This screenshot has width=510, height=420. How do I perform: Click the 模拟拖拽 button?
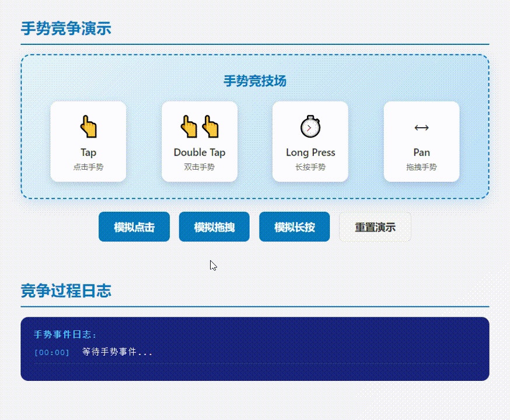[x=214, y=227]
